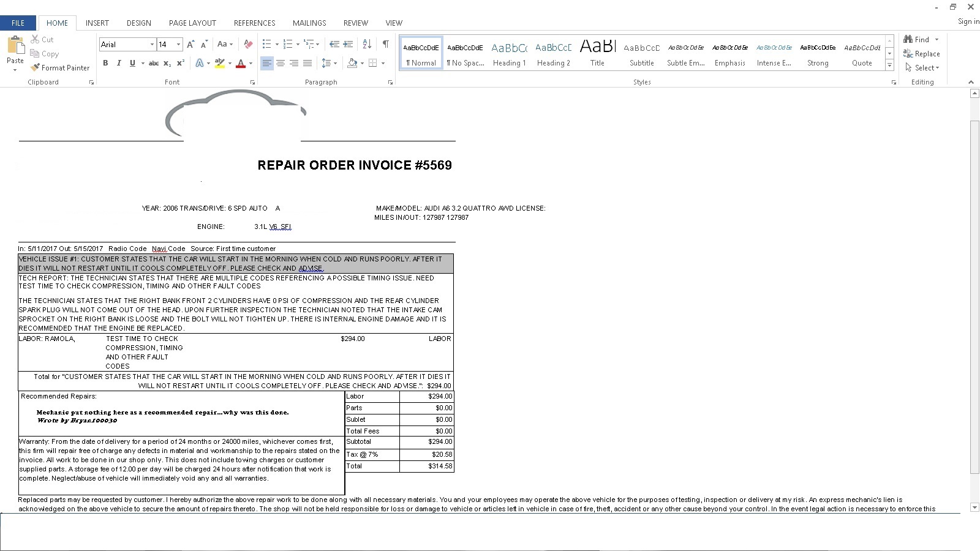The height and width of the screenshot is (551, 980).
Task: Toggle bold formatting
Action: click(x=105, y=63)
